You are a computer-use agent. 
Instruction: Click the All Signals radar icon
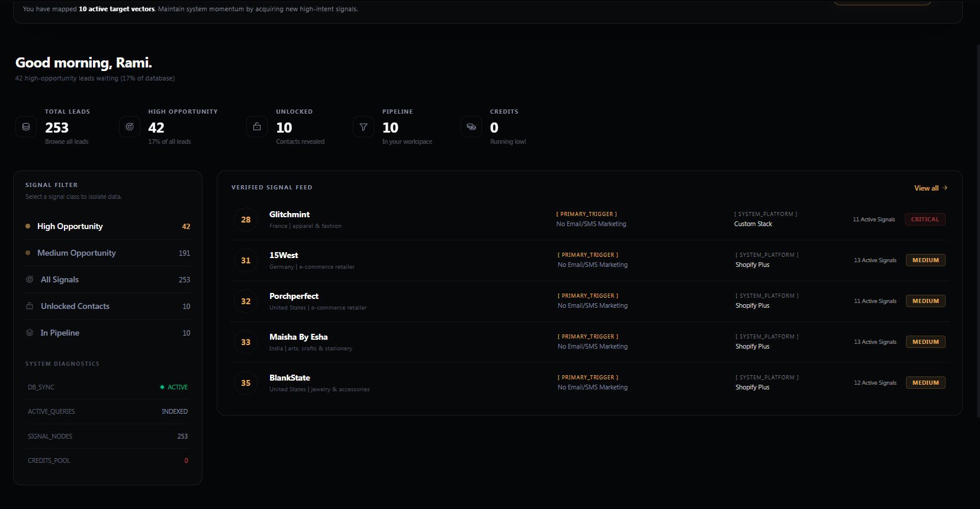(x=30, y=279)
